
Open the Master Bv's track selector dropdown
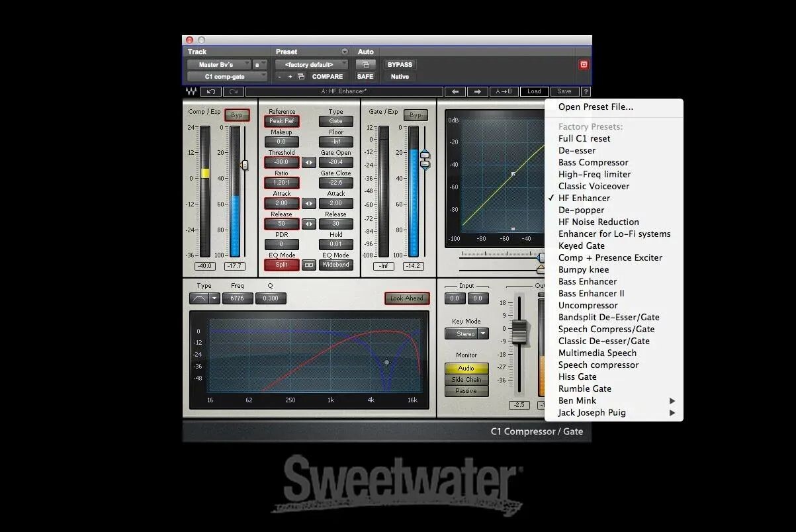[219, 64]
